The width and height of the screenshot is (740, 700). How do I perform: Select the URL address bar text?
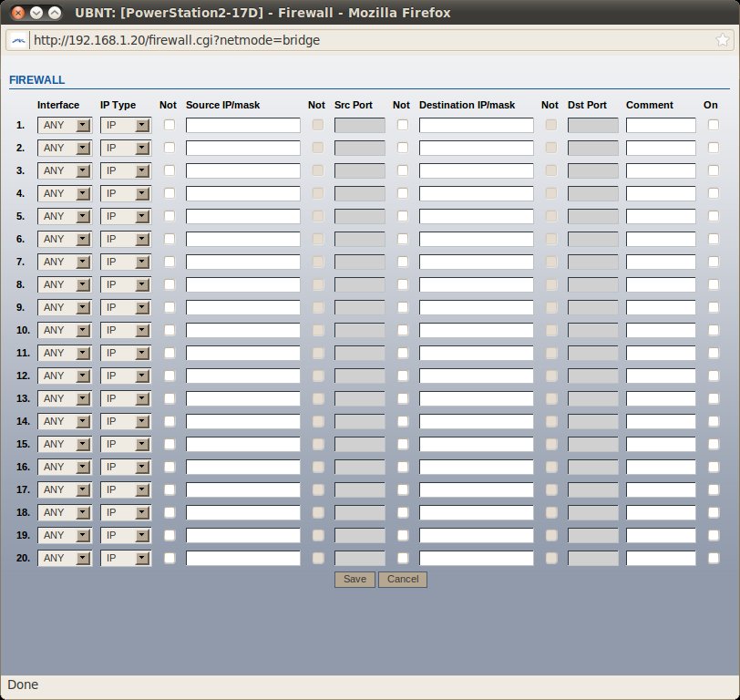click(x=365, y=40)
